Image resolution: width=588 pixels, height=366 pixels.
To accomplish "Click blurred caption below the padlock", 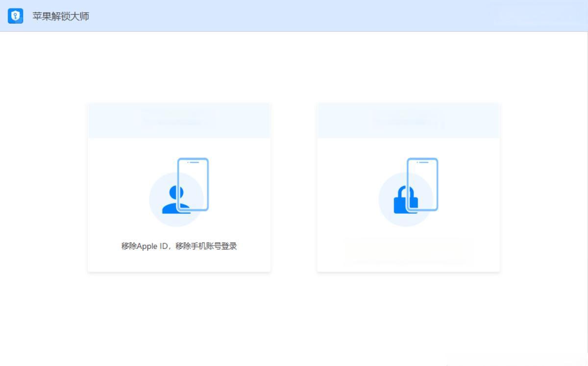I will (408, 250).
